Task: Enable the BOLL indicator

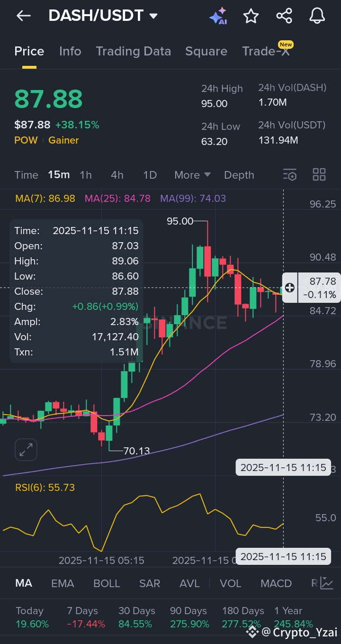Action: pos(107,583)
